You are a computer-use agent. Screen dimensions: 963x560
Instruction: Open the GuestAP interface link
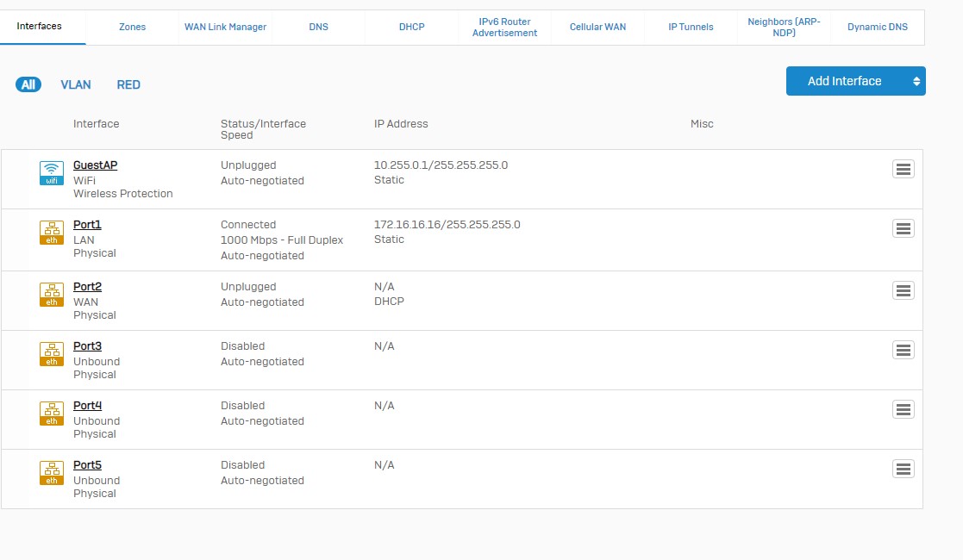pyautogui.click(x=95, y=165)
